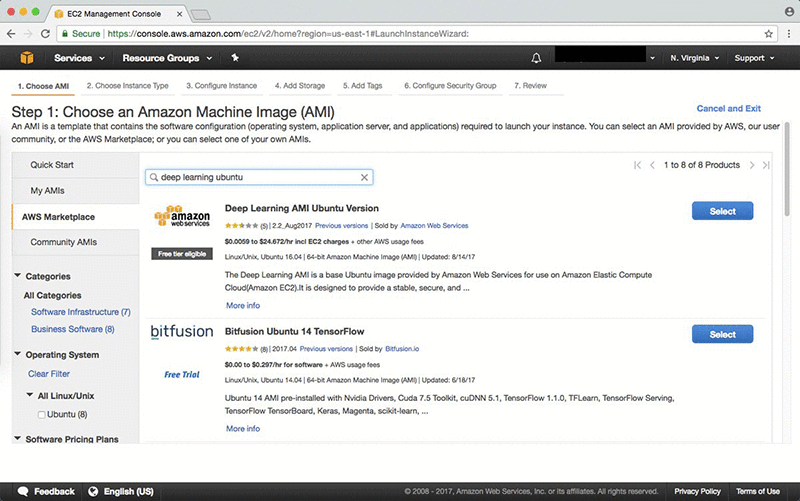Screen dimensions: 800x501
Task: Collapse the All Linux/Unix tree node
Action: click(30, 395)
